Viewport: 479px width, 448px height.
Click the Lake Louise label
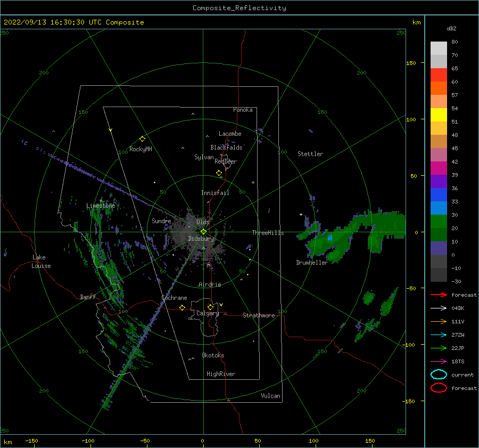click(x=41, y=262)
